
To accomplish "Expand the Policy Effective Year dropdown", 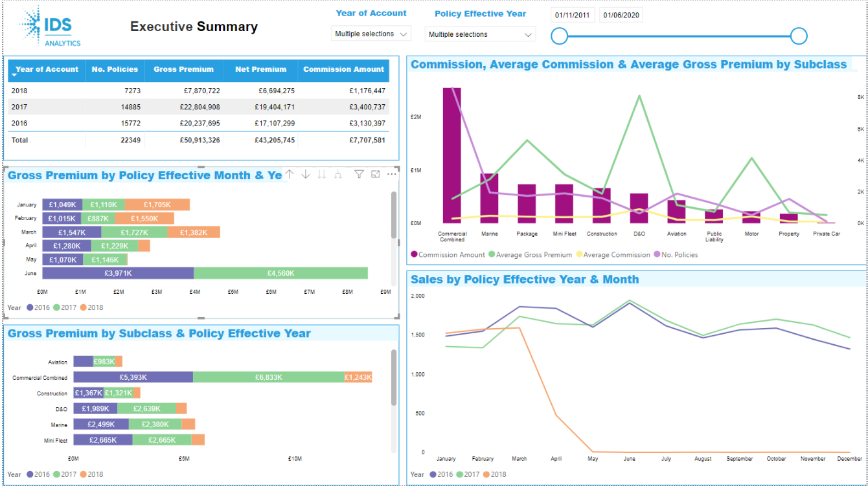I will pos(480,34).
